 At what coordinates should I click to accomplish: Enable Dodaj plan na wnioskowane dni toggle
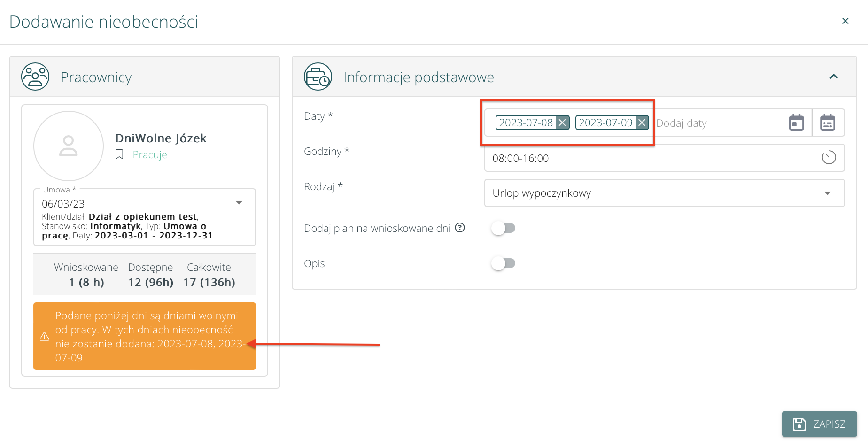coord(503,228)
